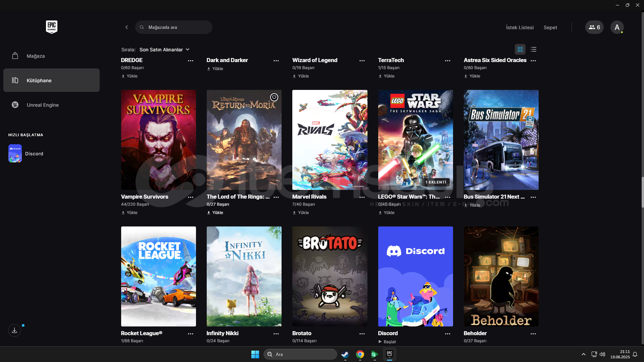Open the notifications bell in system tray

(x=635, y=354)
